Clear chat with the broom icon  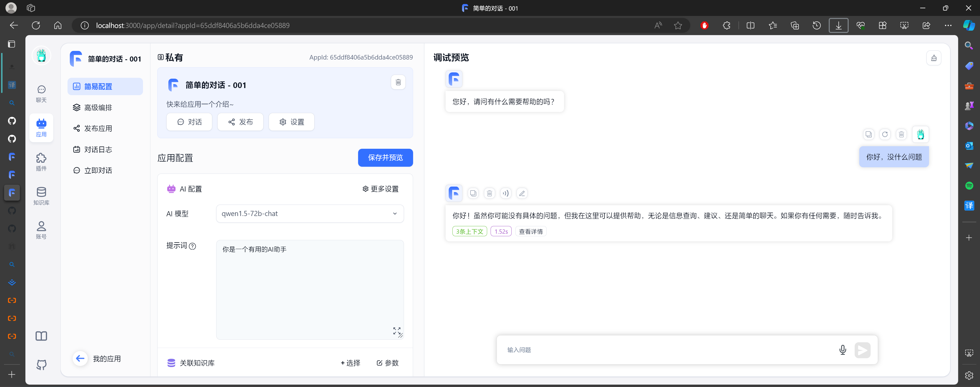[934, 58]
